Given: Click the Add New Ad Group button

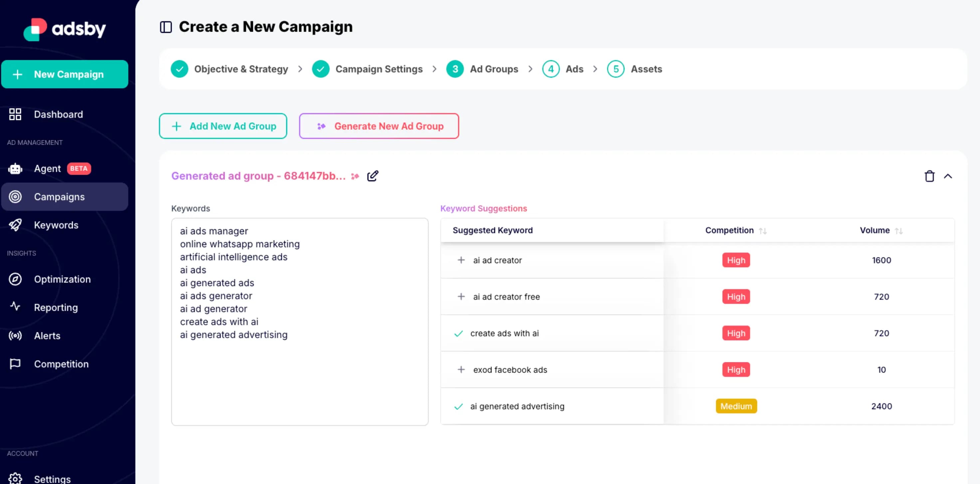Looking at the screenshot, I should click(223, 126).
